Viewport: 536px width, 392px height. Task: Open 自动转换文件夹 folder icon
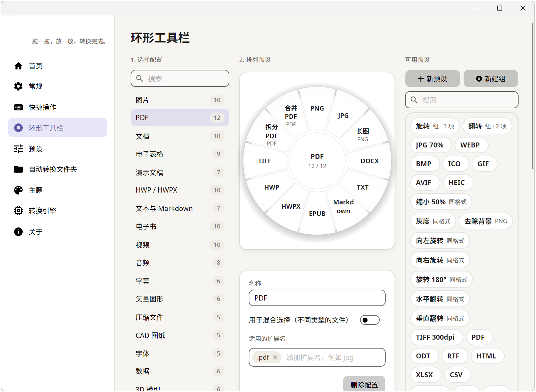click(x=18, y=169)
